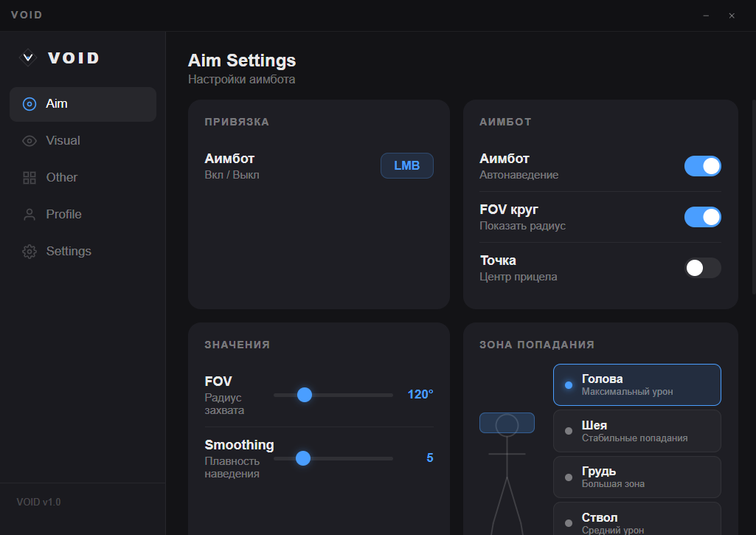Click the ПРИВЯЗКА section header
The width and height of the screenshot is (756, 535).
click(x=237, y=122)
